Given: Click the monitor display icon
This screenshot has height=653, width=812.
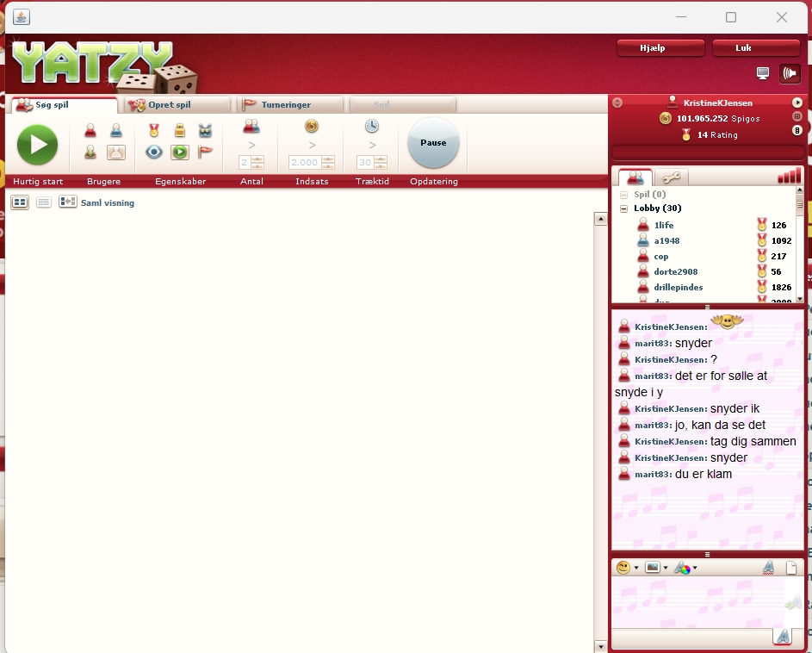Looking at the screenshot, I should [762, 73].
